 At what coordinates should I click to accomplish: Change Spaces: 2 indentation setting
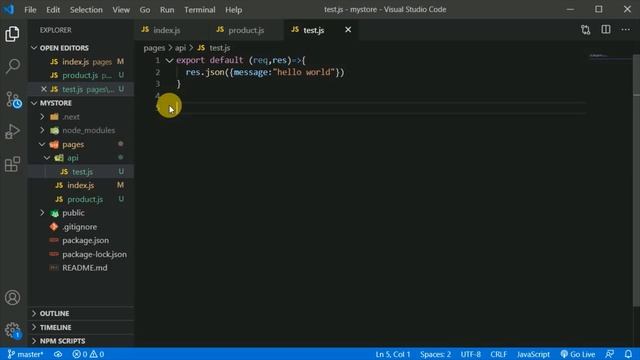coord(436,354)
